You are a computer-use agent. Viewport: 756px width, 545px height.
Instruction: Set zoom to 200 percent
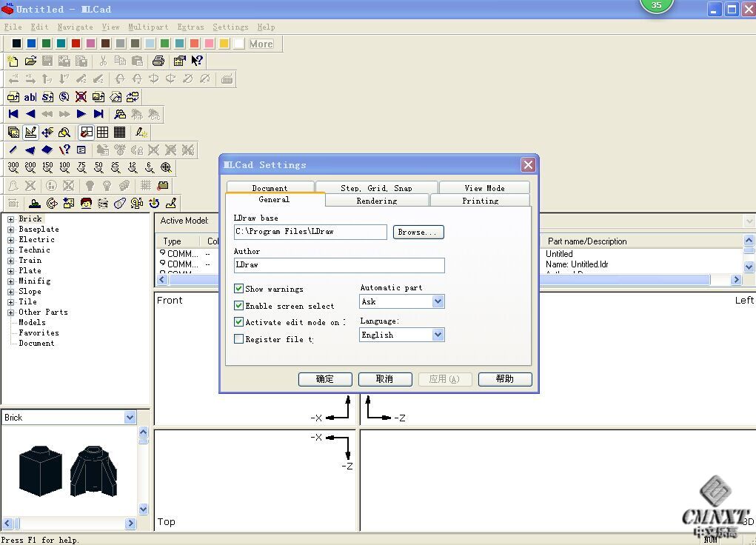click(30, 167)
